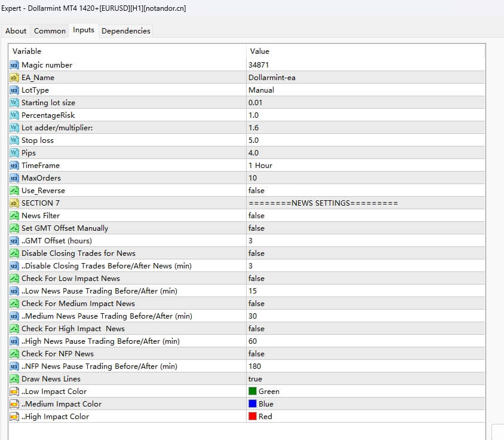Click the icon beside ..GMT Offset (hours)
The width and height of the screenshot is (504, 440).
(x=14, y=241)
